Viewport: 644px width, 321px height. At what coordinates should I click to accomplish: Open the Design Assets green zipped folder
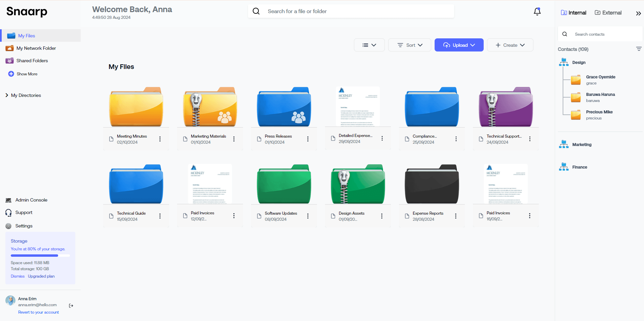(358, 184)
